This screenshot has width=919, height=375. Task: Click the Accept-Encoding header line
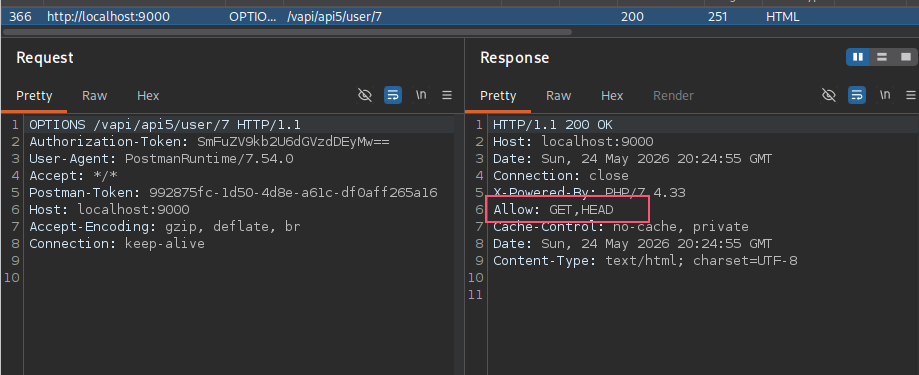[165, 226]
